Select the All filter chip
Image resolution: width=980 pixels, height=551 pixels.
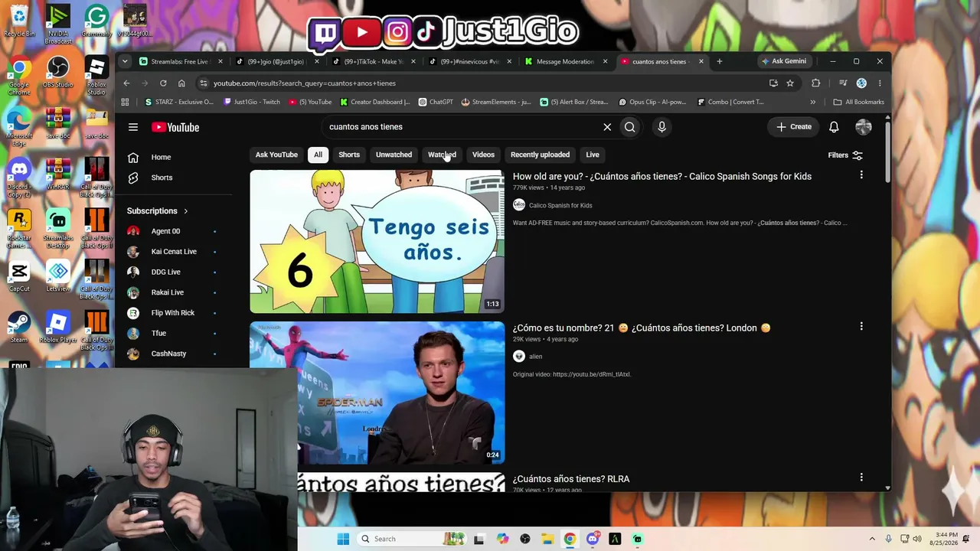(318, 155)
